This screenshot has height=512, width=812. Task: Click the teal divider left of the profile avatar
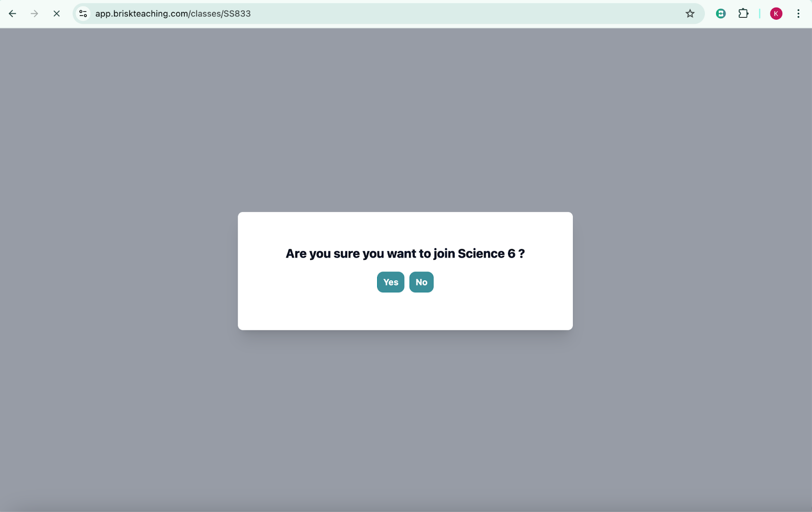(760, 14)
